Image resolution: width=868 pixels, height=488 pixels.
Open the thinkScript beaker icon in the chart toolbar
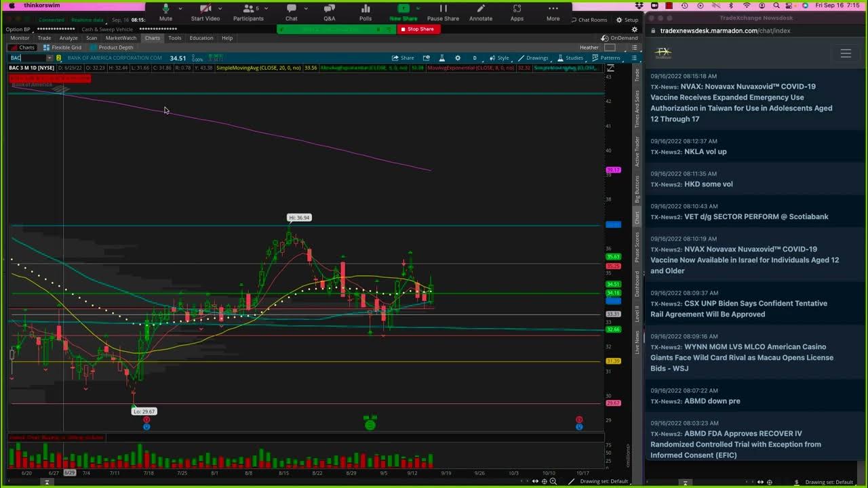442,58
